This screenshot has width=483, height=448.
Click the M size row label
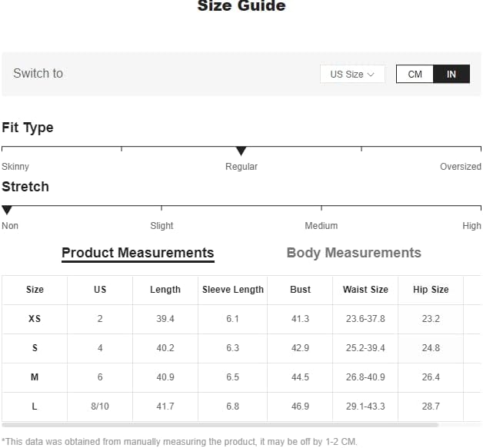click(x=35, y=377)
